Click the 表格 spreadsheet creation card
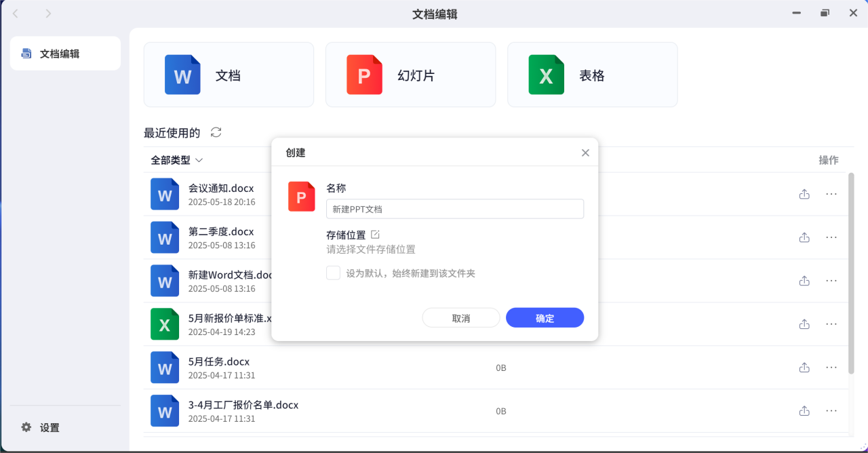 pos(592,75)
